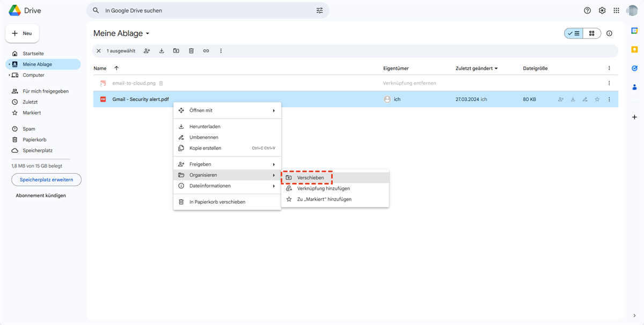Switch to list layout view

point(574,33)
